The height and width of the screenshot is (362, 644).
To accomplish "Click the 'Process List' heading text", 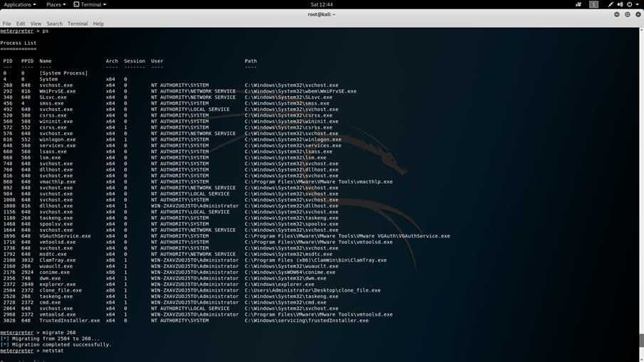I will pos(18,43).
